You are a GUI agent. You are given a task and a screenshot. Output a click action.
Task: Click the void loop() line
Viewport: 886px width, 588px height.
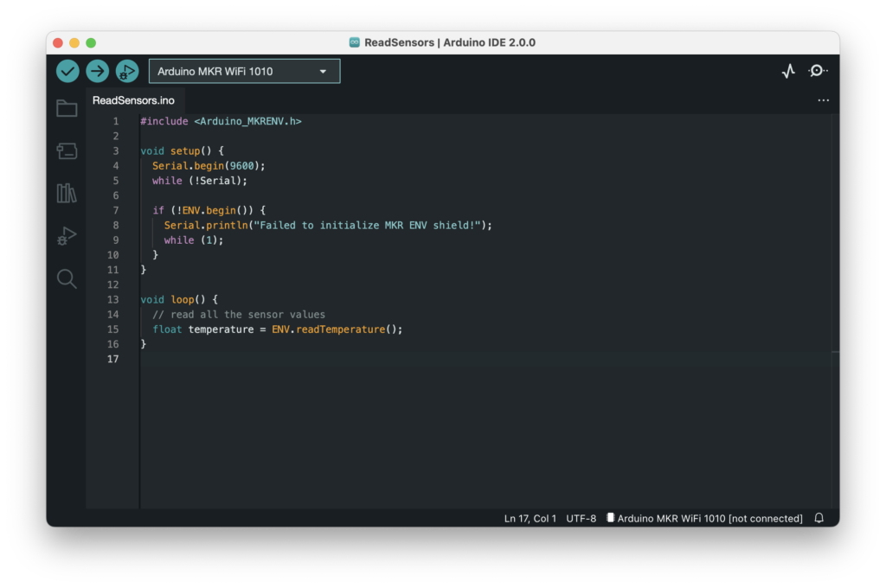[179, 299]
